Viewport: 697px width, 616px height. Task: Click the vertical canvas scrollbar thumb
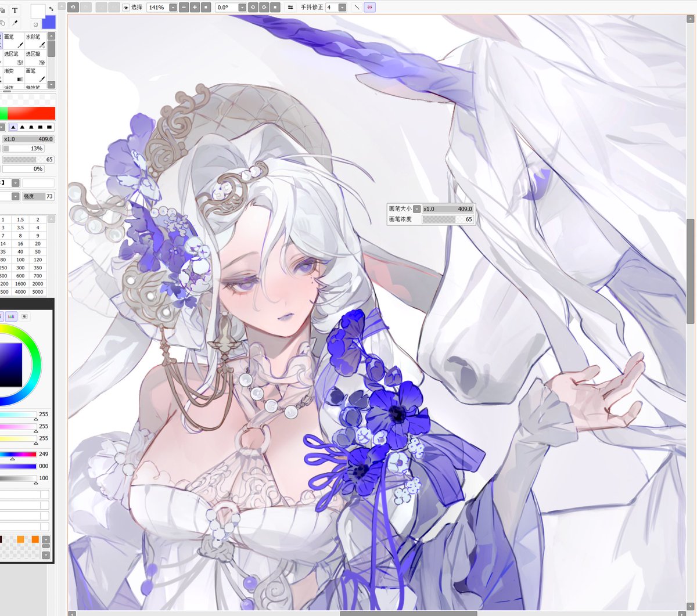691,271
